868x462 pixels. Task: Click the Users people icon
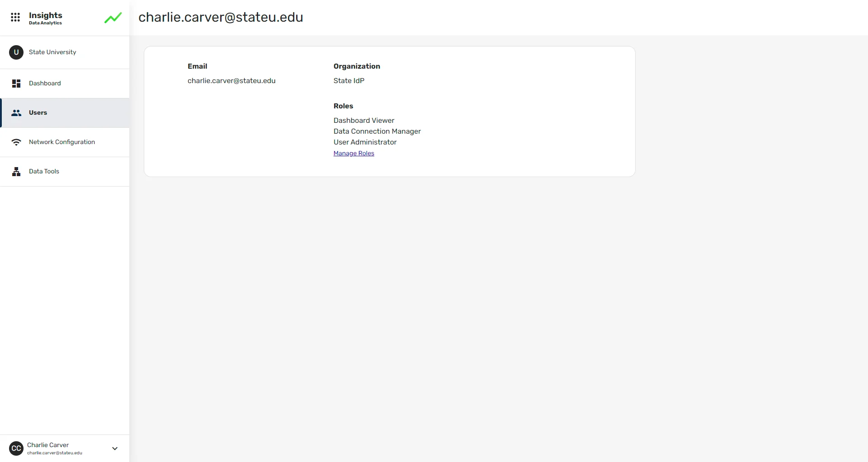(16, 113)
